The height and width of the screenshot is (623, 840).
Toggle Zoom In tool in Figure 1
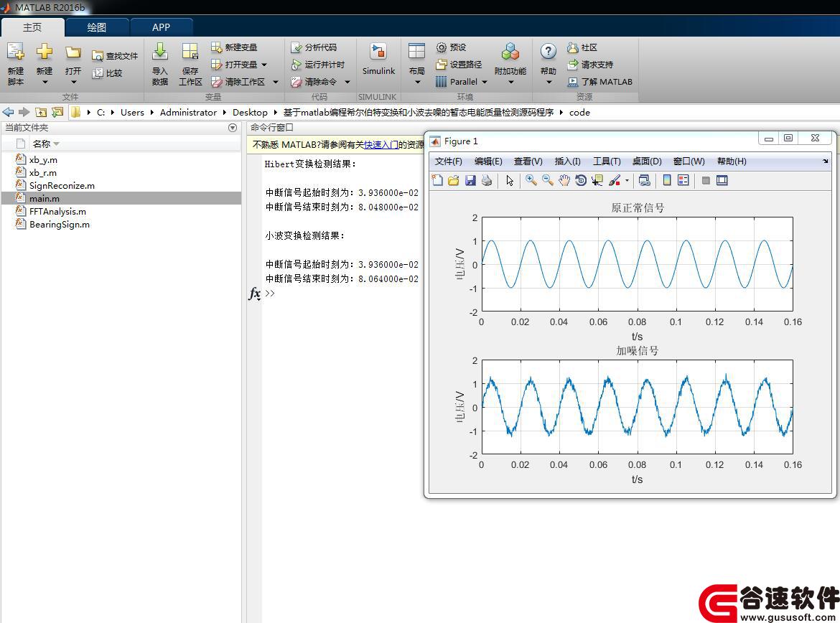[531, 181]
